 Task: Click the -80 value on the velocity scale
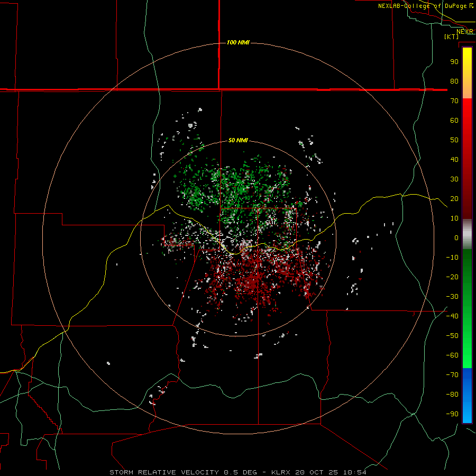[x=452, y=395]
